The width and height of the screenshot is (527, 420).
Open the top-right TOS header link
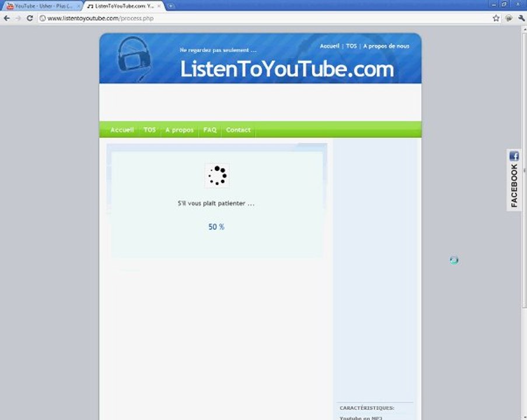tap(351, 46)
